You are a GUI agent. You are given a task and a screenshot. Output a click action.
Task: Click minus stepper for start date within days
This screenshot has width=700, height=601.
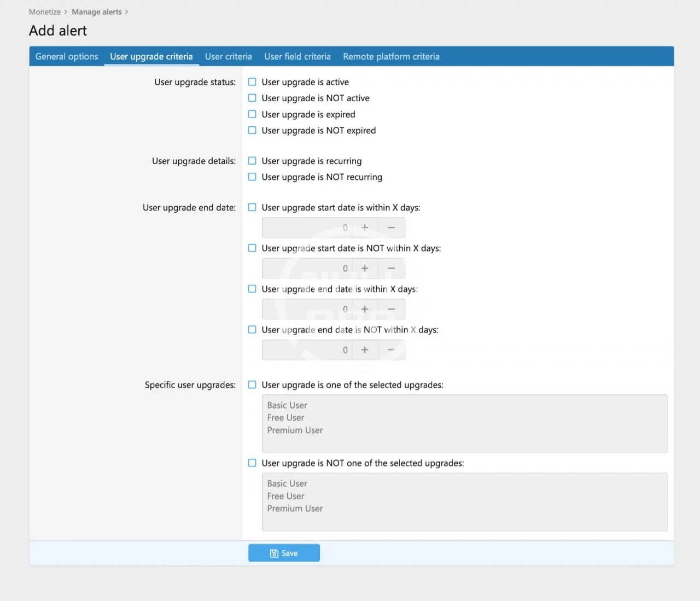click(392, 227)
